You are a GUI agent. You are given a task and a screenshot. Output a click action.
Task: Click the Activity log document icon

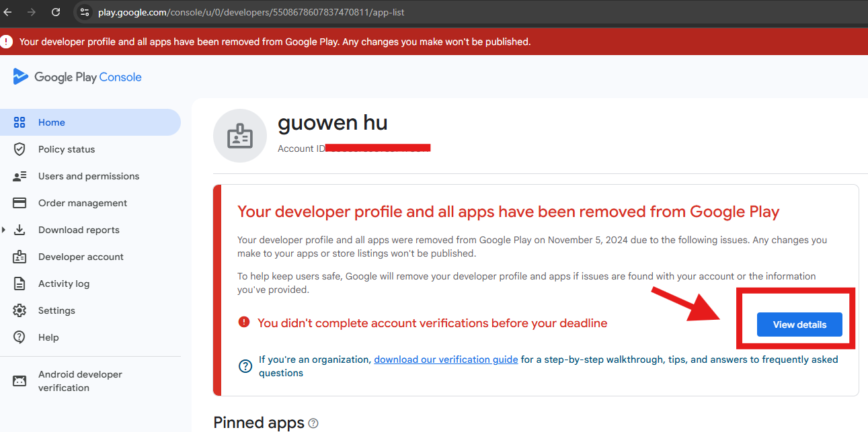(19, 284)
